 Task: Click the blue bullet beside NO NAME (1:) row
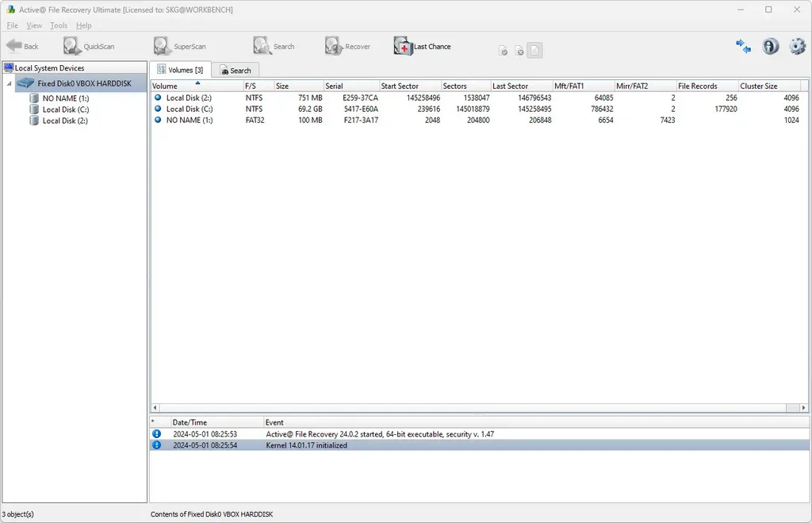tap(158, 120)
